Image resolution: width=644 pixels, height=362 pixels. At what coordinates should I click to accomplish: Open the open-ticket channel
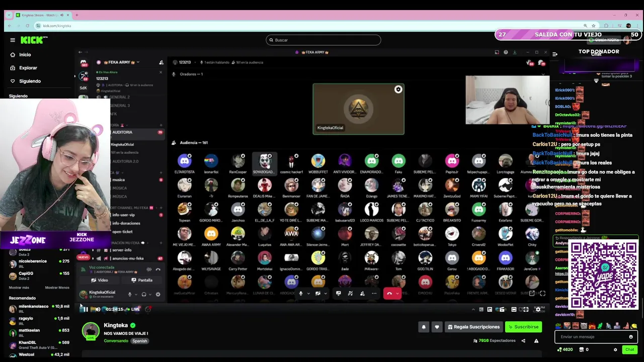[x=122, y=232]
